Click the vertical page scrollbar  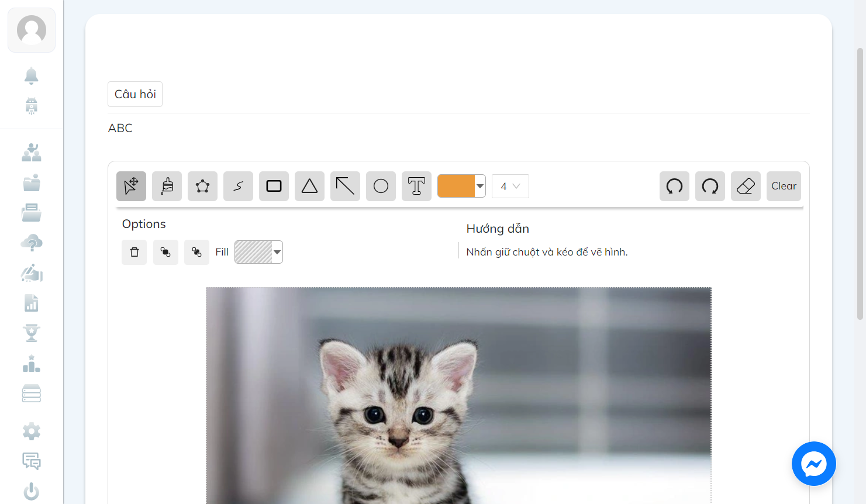point(860,182)
